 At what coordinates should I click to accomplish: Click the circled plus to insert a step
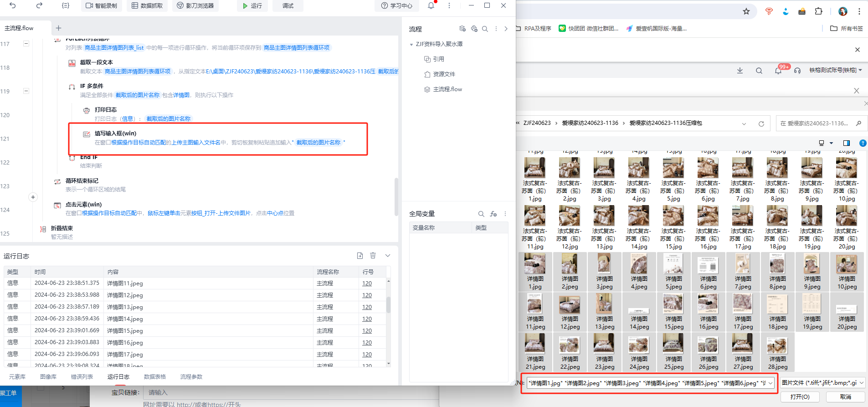pos(33,197)
